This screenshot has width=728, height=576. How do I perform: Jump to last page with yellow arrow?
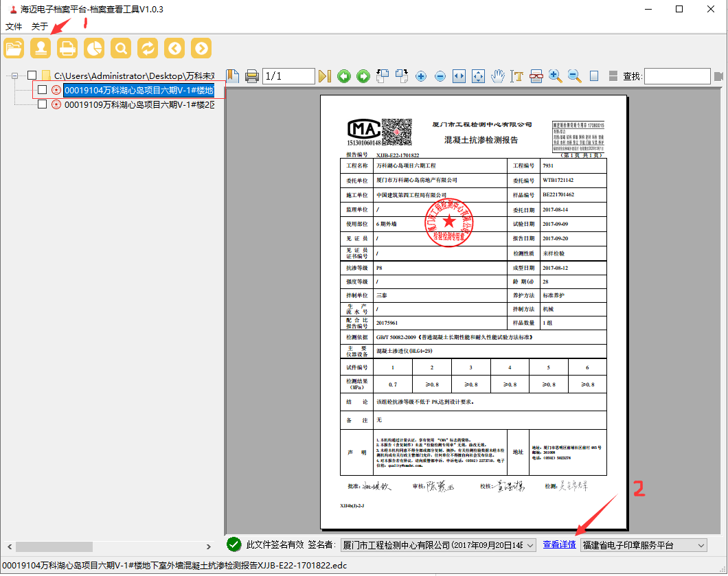click(x=325, y=76)
